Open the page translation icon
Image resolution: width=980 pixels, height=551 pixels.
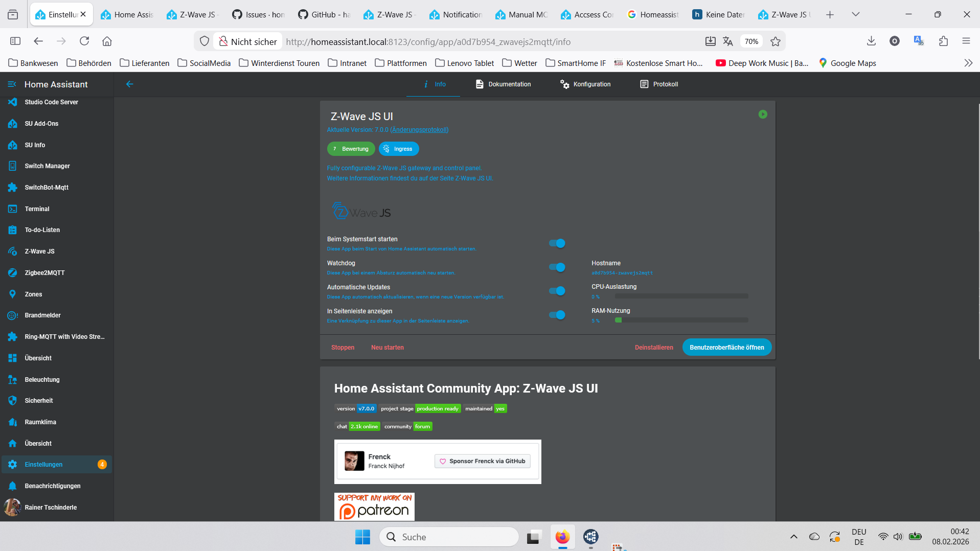point(728,41)
